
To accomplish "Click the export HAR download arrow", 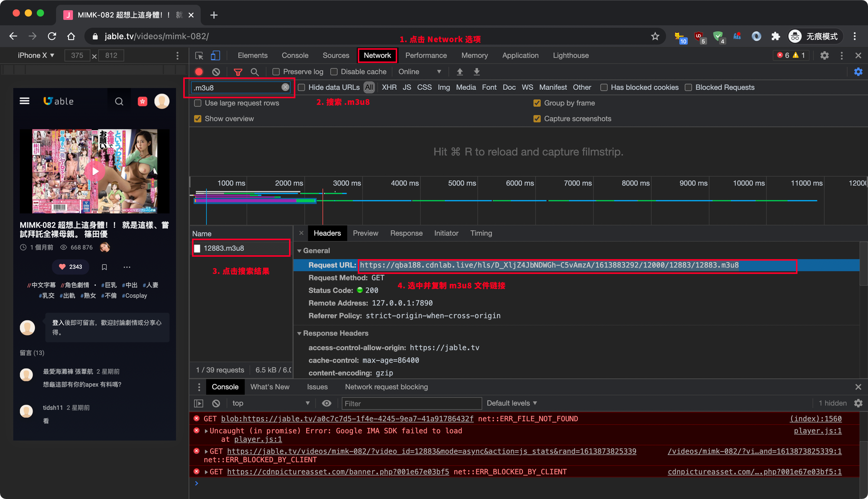I will [477, 72].
